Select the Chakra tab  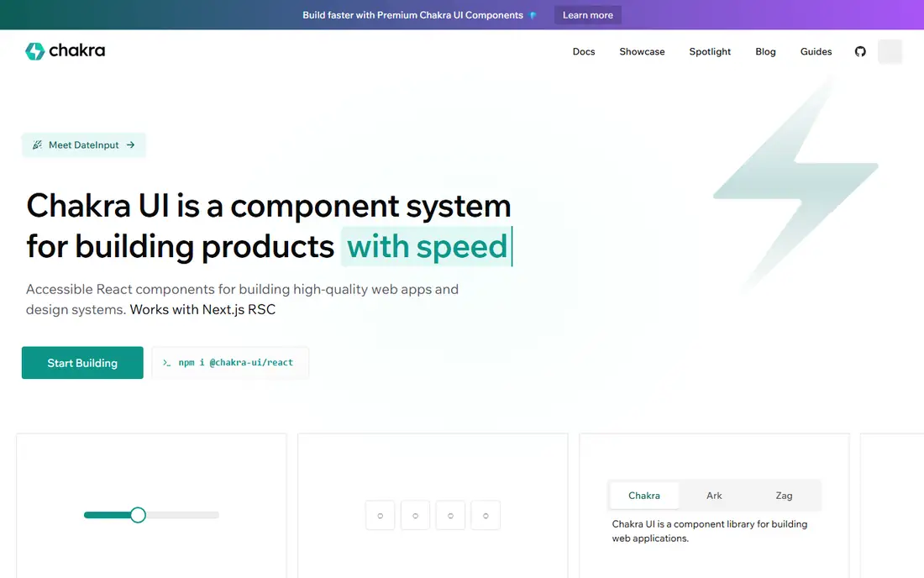[644, 496]
